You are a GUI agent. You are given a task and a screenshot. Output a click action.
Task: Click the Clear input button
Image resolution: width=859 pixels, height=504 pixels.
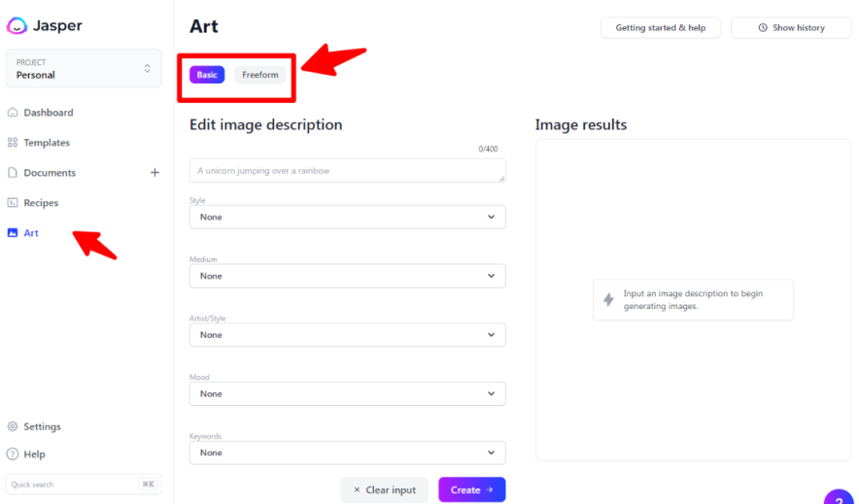[x=384, y=490]
